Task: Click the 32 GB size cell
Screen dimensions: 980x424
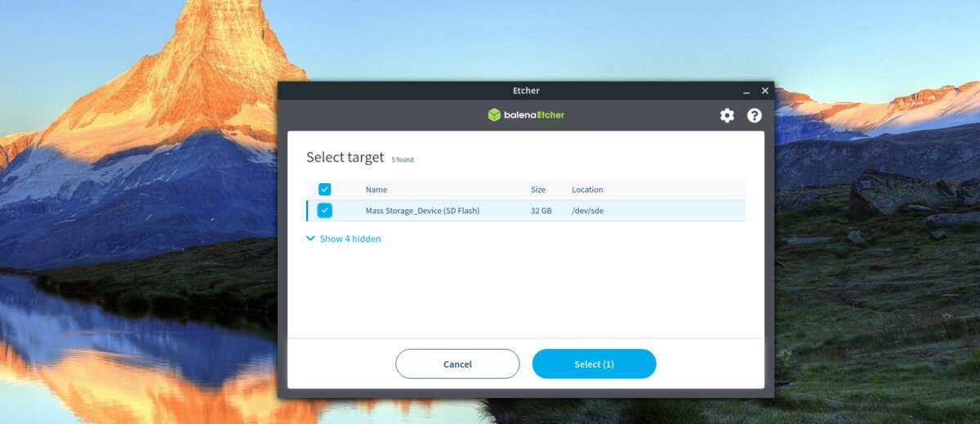Action: (x=541, y=211)
